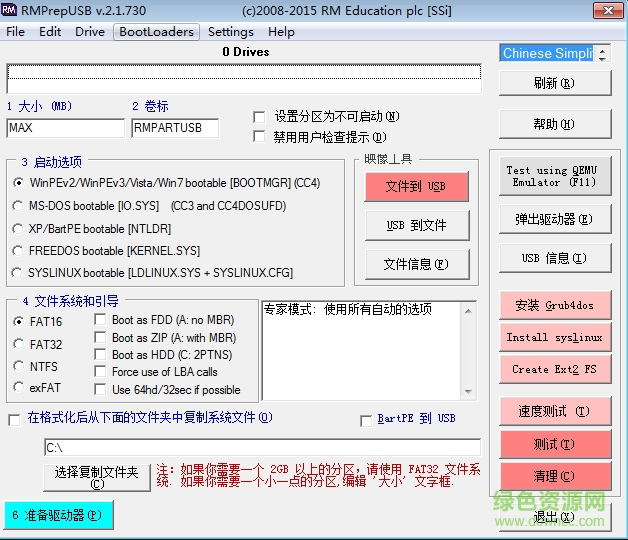Check Use 64hd/32sec if possible
The height and width of the screenshot is (540, 628).
[100, 389]
